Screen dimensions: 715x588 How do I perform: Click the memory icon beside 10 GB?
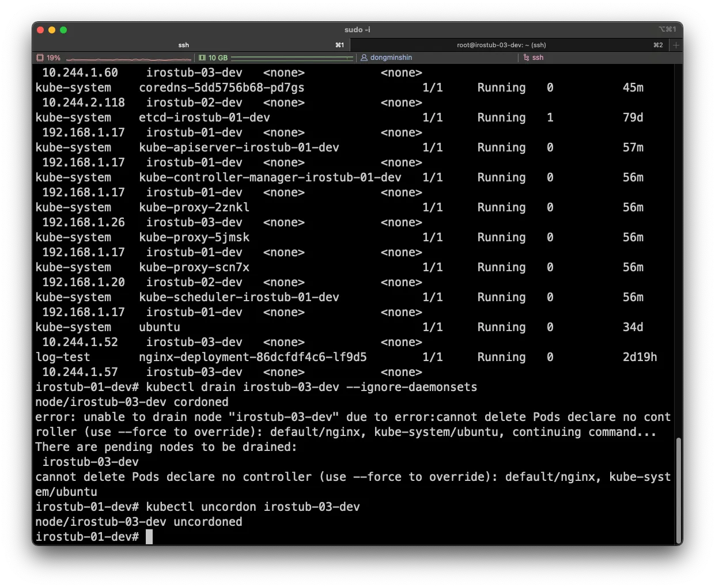click(x=202, y=58)
